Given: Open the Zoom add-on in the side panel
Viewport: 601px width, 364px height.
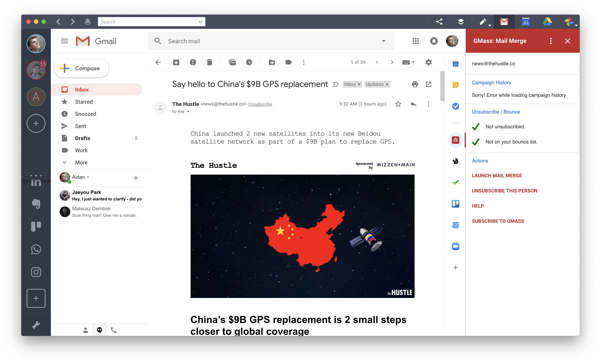Looking at the screenshot, I should point(455,246).
